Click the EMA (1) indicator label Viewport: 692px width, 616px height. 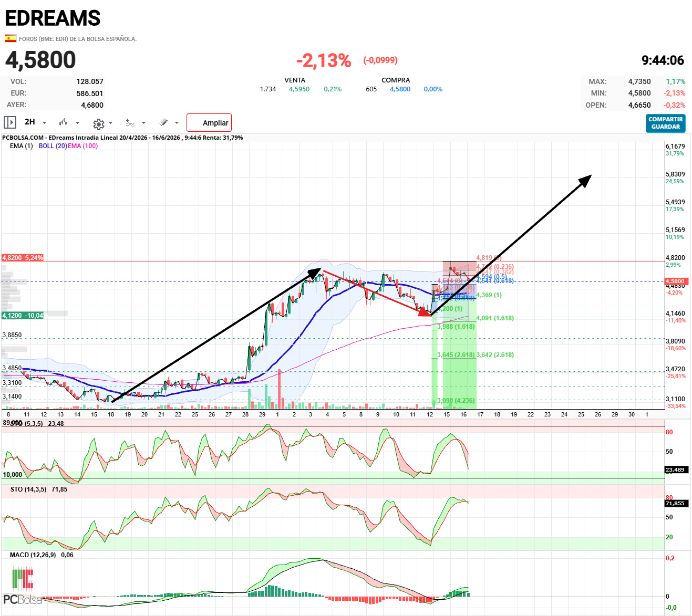click(21, 146)
